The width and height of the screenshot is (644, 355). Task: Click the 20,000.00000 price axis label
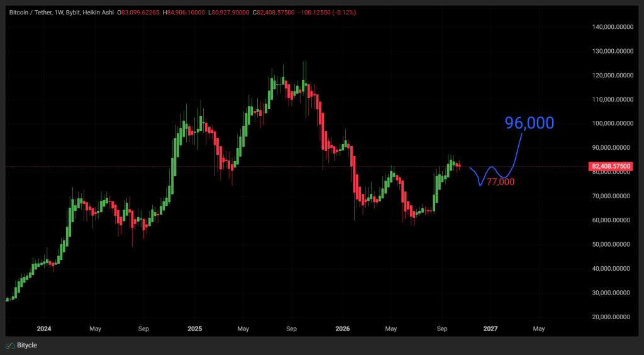tap(611, 317)
